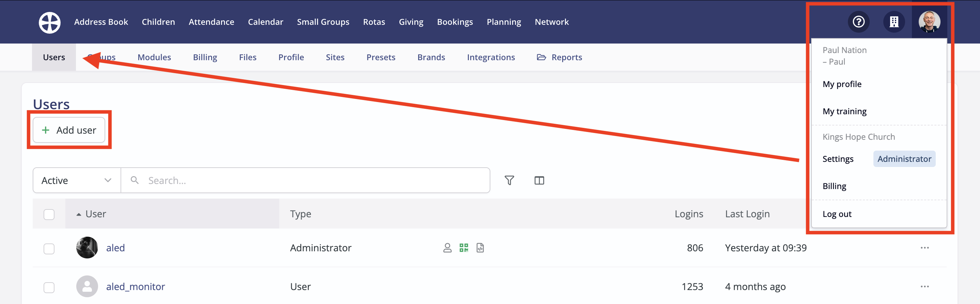Switch to the Modules tab

(154, 57)
